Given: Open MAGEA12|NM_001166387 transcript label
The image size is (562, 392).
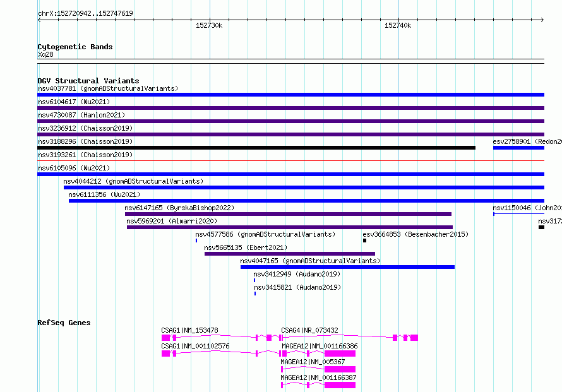Looking at the screenshot, I should coord(319,377).
